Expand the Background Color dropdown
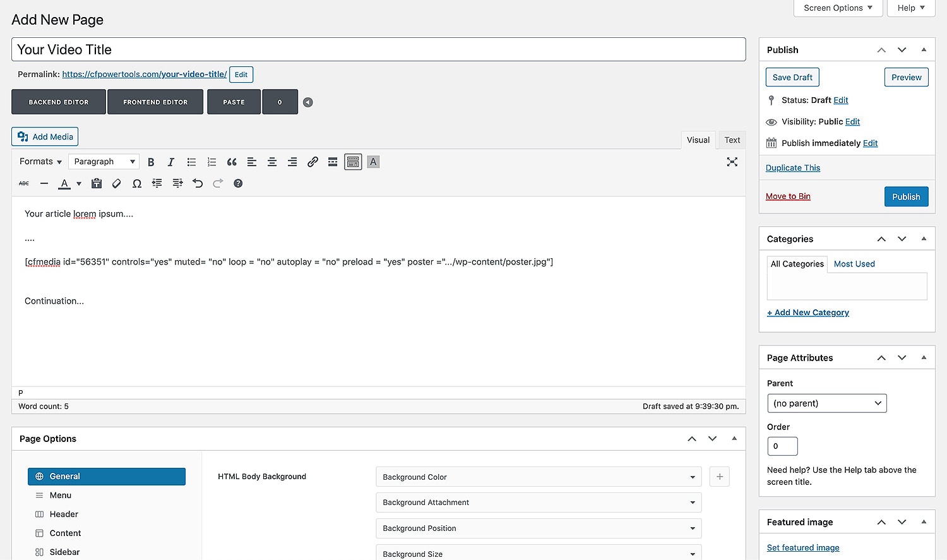This screenshot has height=560, width=947. coord(539,477)
